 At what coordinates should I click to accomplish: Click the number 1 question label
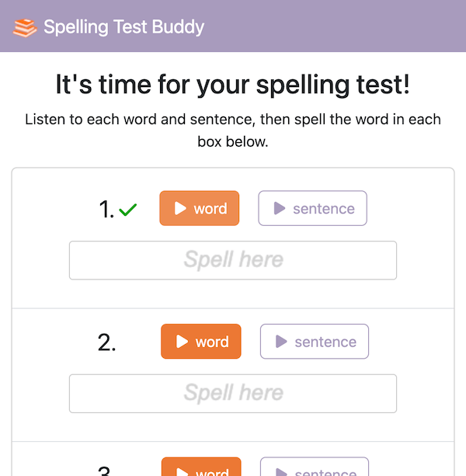pyautogui.click(x=106, y=209)
